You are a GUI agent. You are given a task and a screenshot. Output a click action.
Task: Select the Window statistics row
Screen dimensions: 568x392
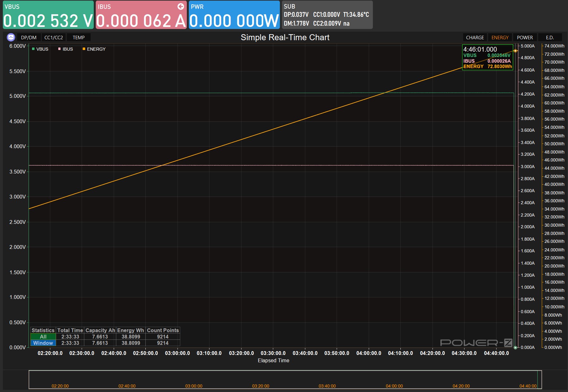tap(105, 343)
